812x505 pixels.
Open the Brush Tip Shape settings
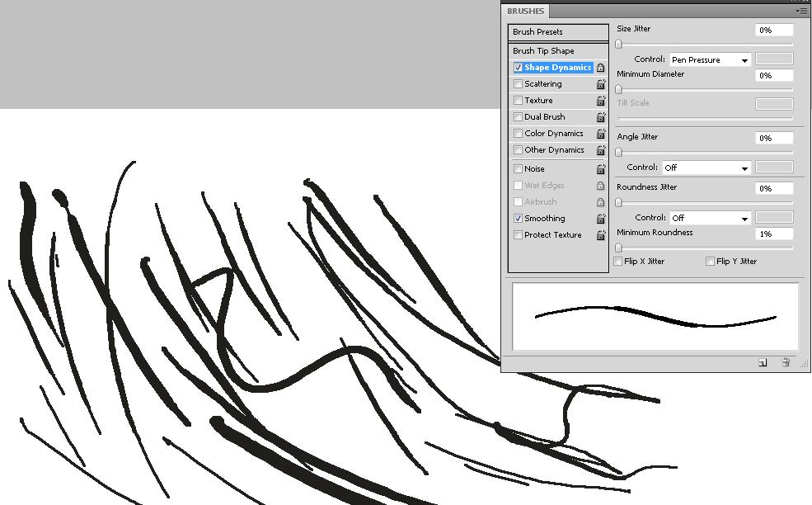pyautogui.click(x=543, y=51)
